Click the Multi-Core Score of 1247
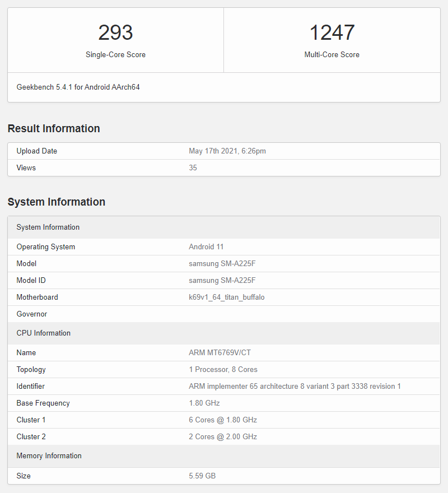 coord(332,32)
